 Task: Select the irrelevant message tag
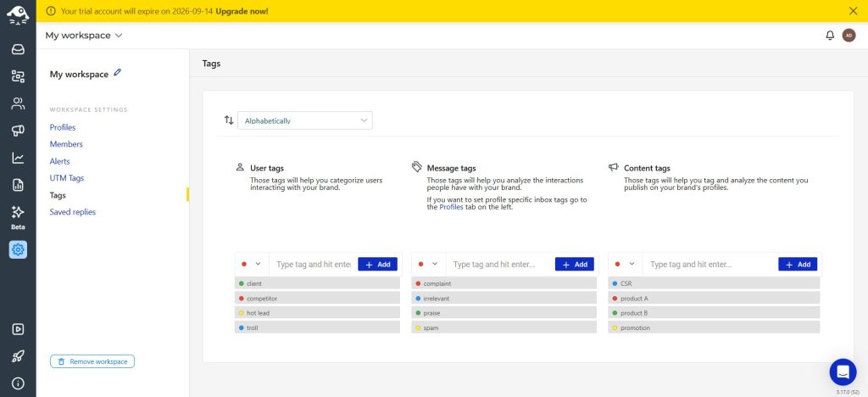coord(504,299)
